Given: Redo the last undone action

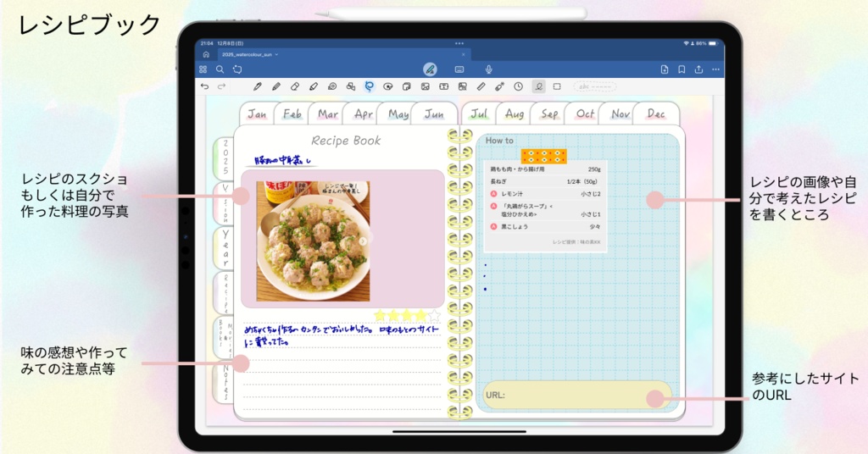Looking at the screenshot, I should 221,86.
